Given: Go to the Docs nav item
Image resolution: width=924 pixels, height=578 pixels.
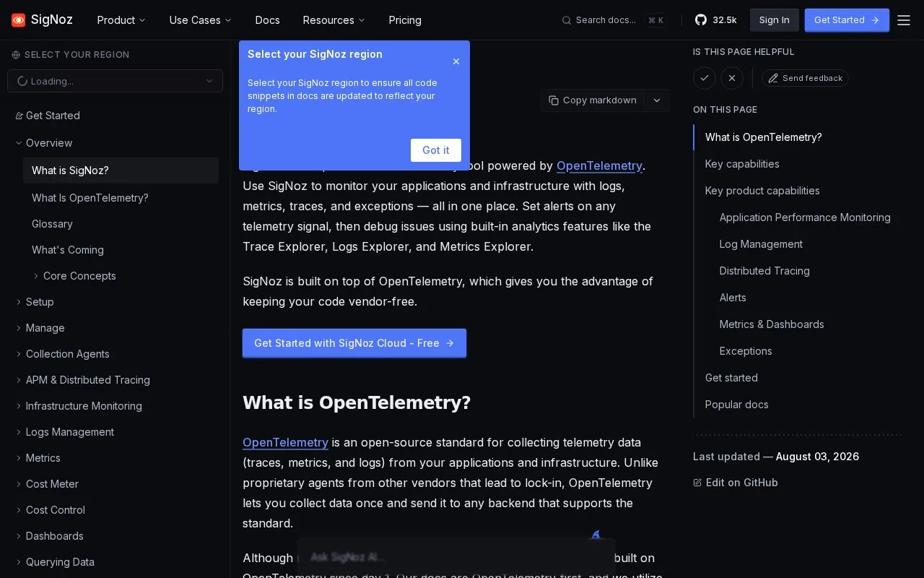Looking at the screenshot, I should pos(267,20).
